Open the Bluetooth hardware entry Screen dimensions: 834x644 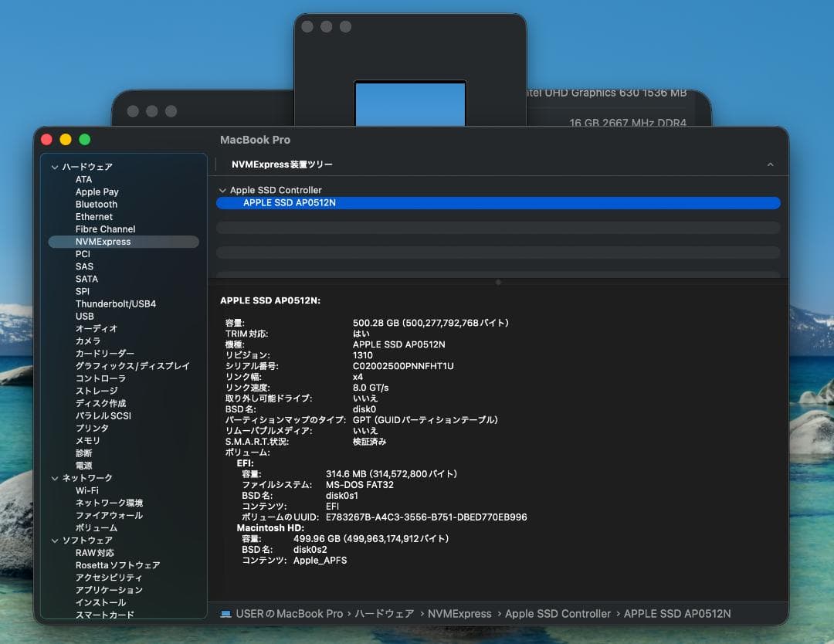pos(97,204)
